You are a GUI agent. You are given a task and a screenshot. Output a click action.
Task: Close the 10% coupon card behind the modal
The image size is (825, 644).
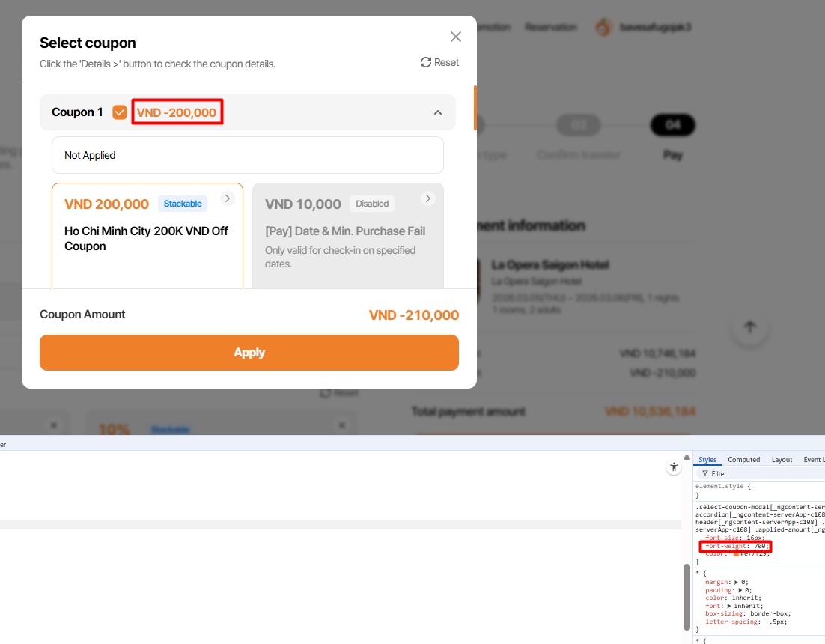(x=342, y=425)
